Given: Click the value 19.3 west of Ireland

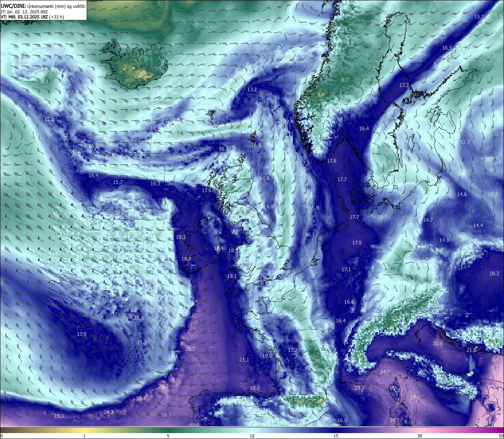Looking at the screenshot, I should (181, 237).
